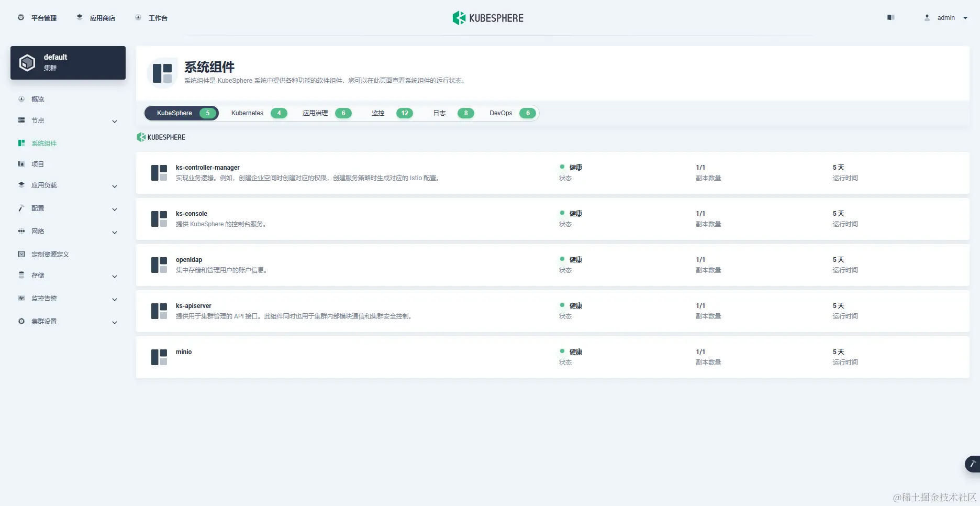Expand the monitoring alerting chevron
Screen dimensions: 980x506
115,300
